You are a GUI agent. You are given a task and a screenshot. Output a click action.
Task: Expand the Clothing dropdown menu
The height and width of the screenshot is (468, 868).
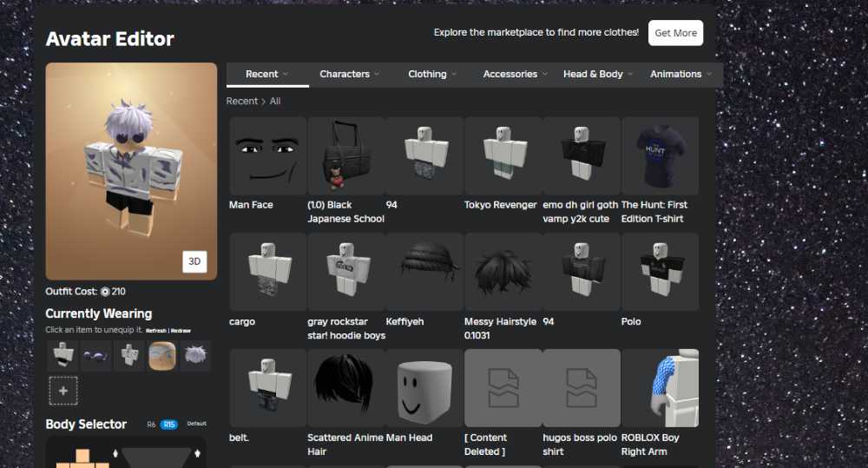431,75
